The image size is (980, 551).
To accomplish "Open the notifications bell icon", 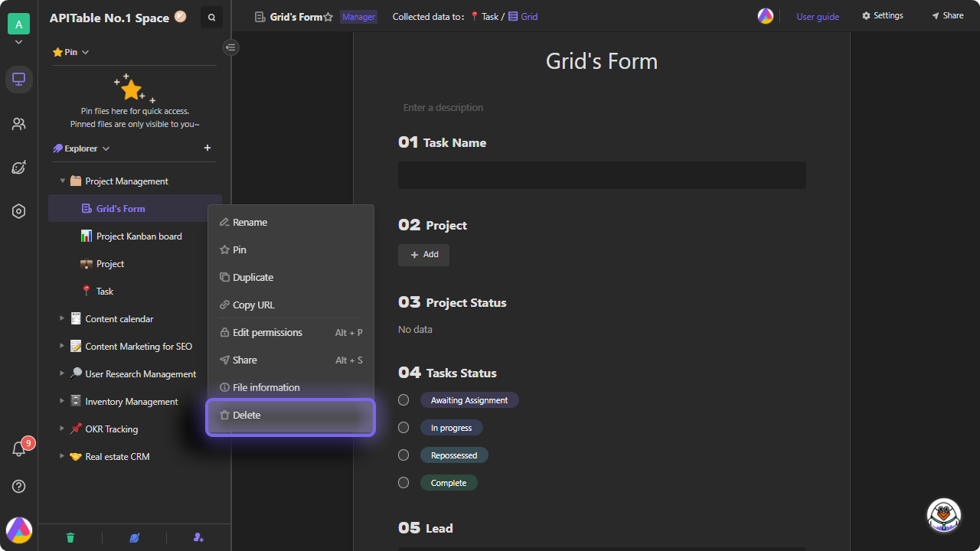I will pos(19,449).
